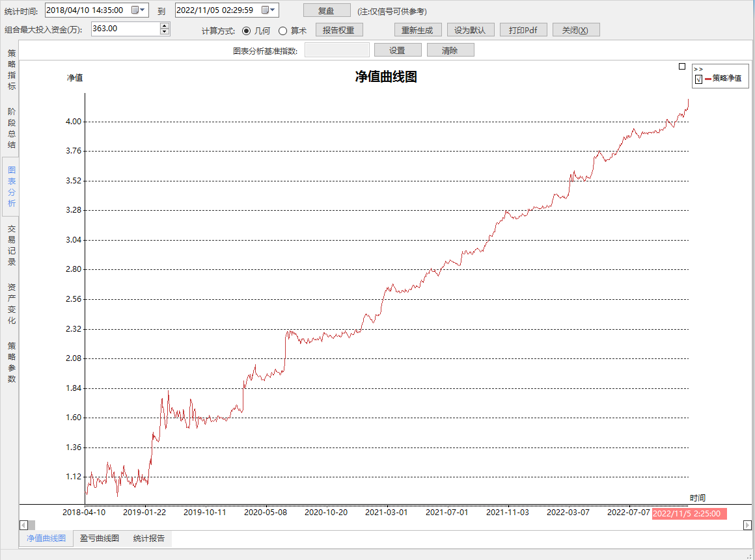
Task: Click the chart scrollbar right arrow
Action: (x=745, y=525)
